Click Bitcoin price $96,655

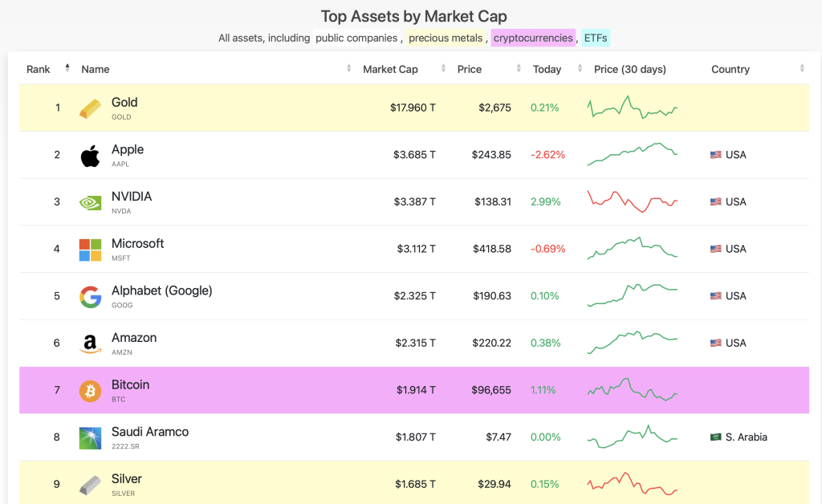(x=491, y=390)
